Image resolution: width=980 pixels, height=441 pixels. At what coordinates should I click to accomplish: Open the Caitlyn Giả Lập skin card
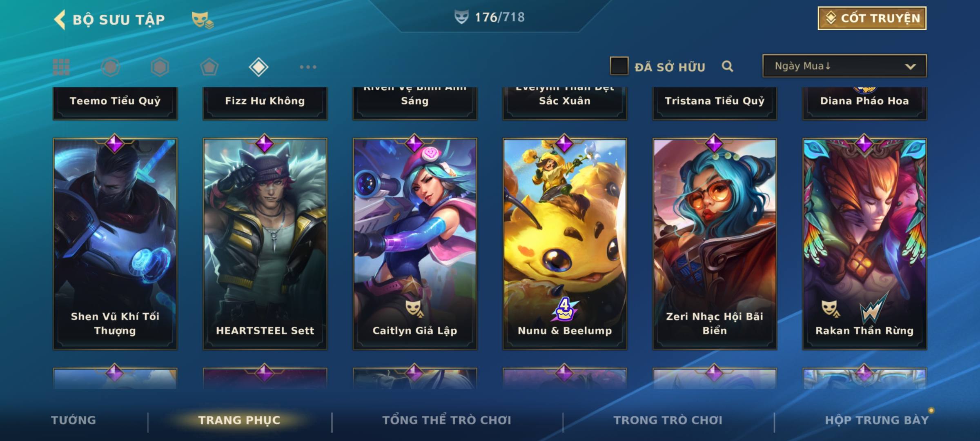pyautogui.click(x=415, y=244)
